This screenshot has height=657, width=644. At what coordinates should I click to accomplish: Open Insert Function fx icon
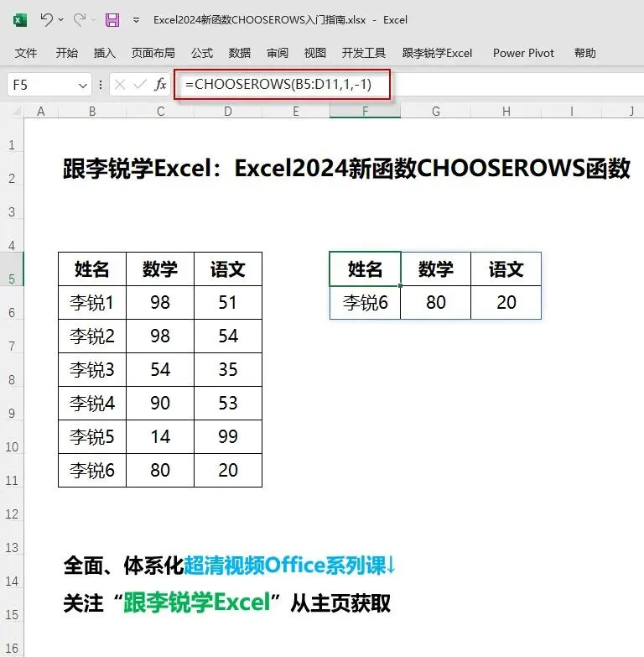click(x=160, y=85)
